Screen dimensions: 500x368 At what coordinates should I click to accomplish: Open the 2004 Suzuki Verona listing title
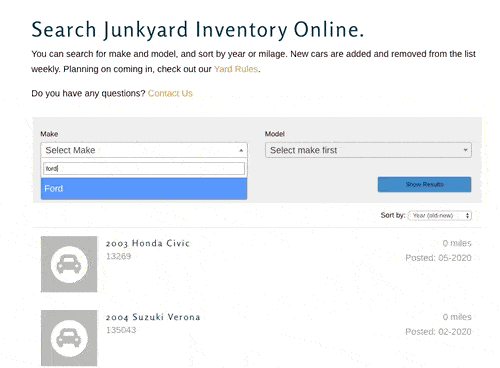click(153, 317)
